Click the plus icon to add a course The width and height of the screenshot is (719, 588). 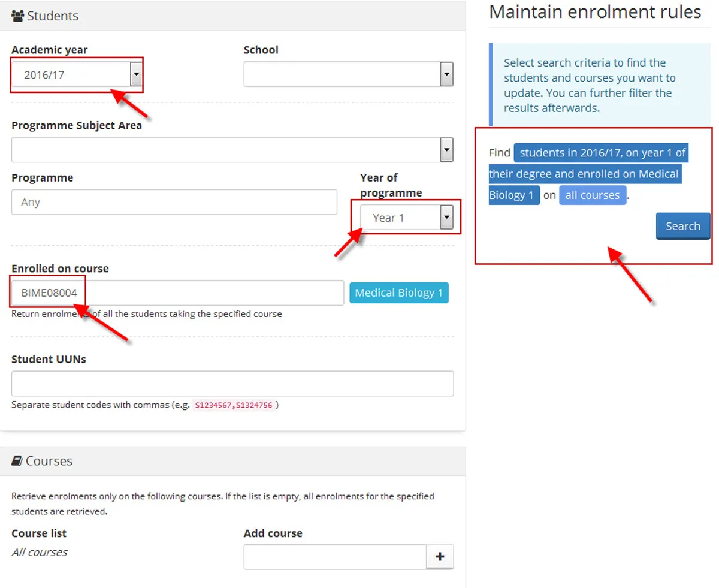440,557
